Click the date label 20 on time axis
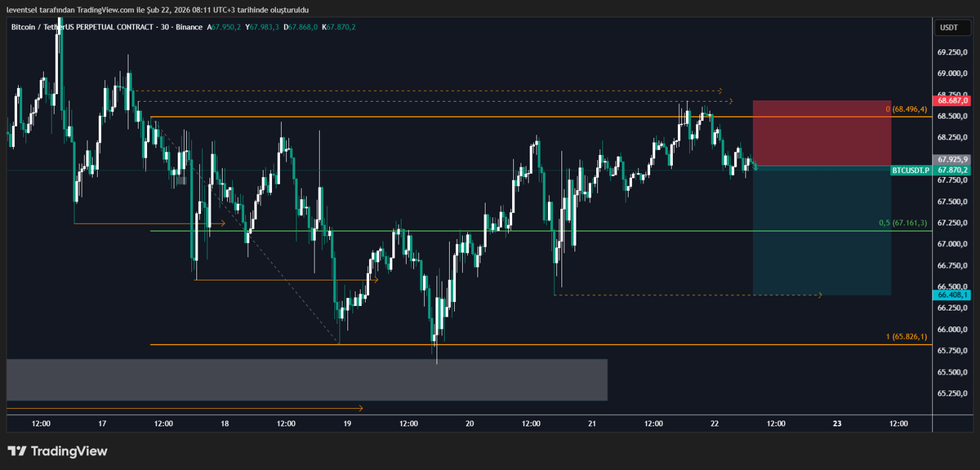980x470 pixels. pyautogui.click(x=470, y=423)
